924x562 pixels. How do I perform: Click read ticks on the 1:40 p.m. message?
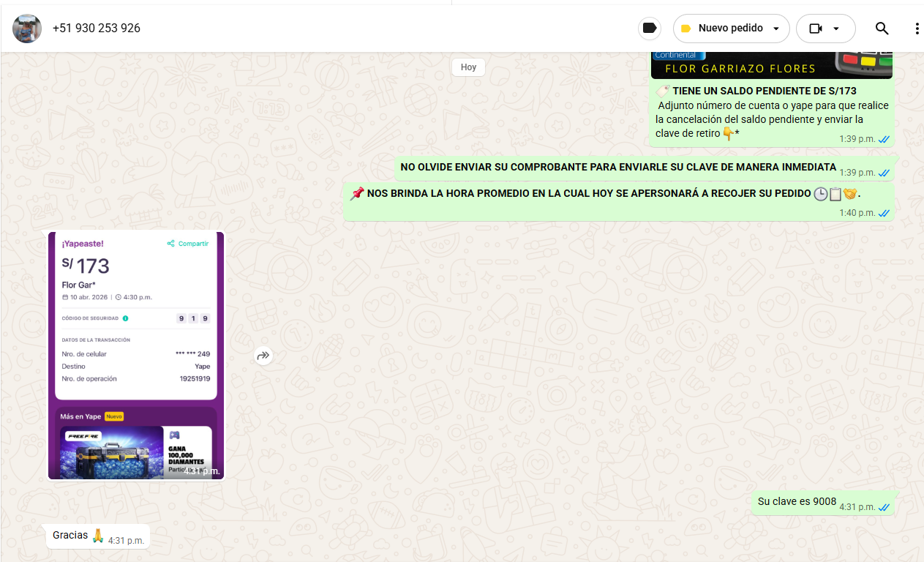(884, 213)
